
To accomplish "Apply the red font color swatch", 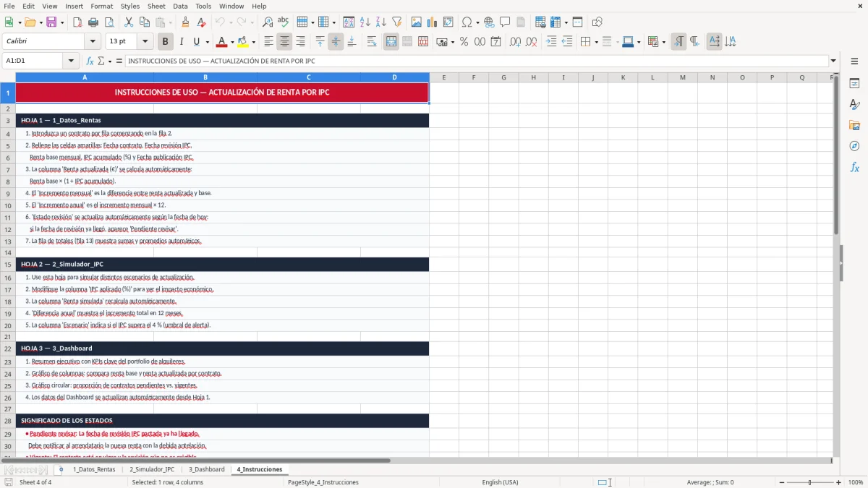I will pyautogui.click(x=222, y=42).
